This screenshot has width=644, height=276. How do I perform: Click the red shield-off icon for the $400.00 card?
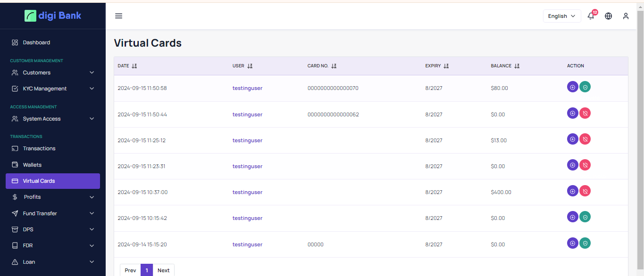coord(585,191)
